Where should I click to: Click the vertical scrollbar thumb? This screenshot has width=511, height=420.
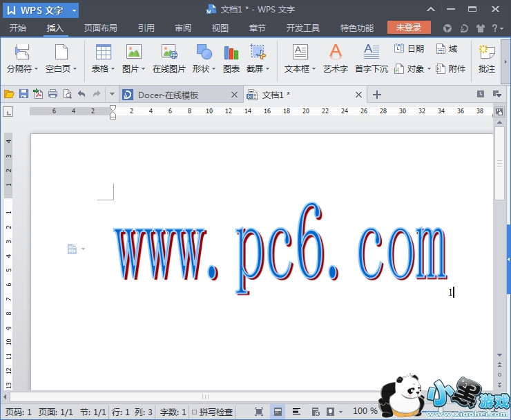tap(499, 163)
